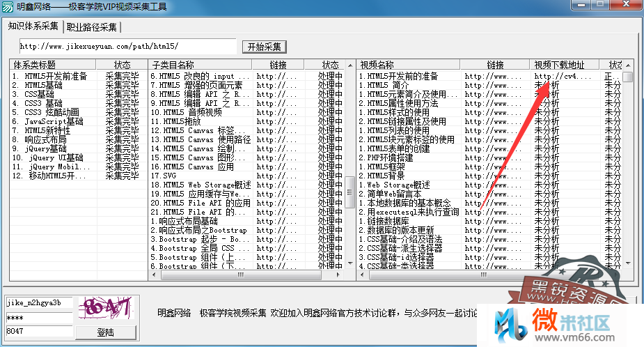The width and height of the screenshot is (644, 347).
Task: Click the 登陆 button
Action: pos(106,332)
